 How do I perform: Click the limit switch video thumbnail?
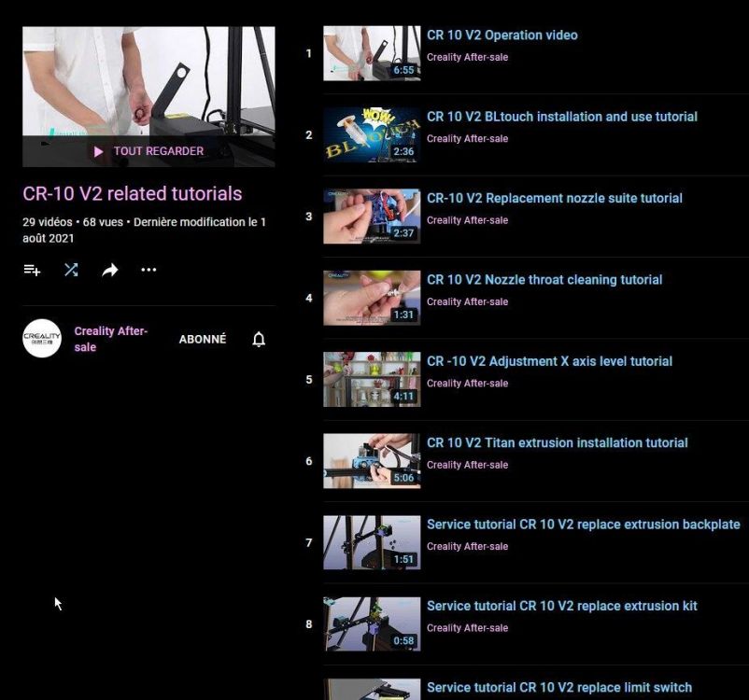coord(372,690)
